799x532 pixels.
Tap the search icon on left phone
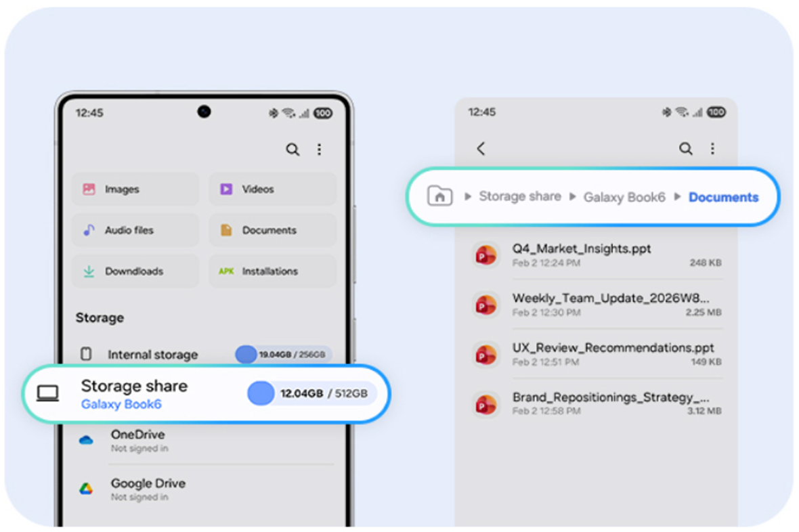293,150
